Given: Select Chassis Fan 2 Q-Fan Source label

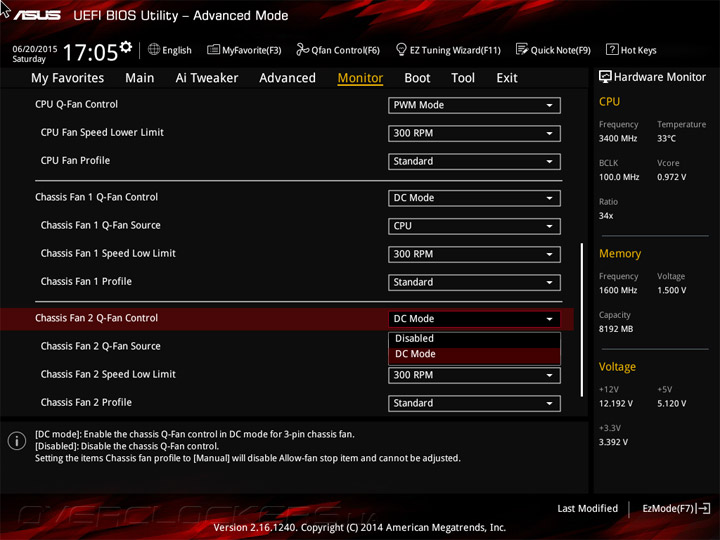Looking at the screenshot, I should click(101, 346).
